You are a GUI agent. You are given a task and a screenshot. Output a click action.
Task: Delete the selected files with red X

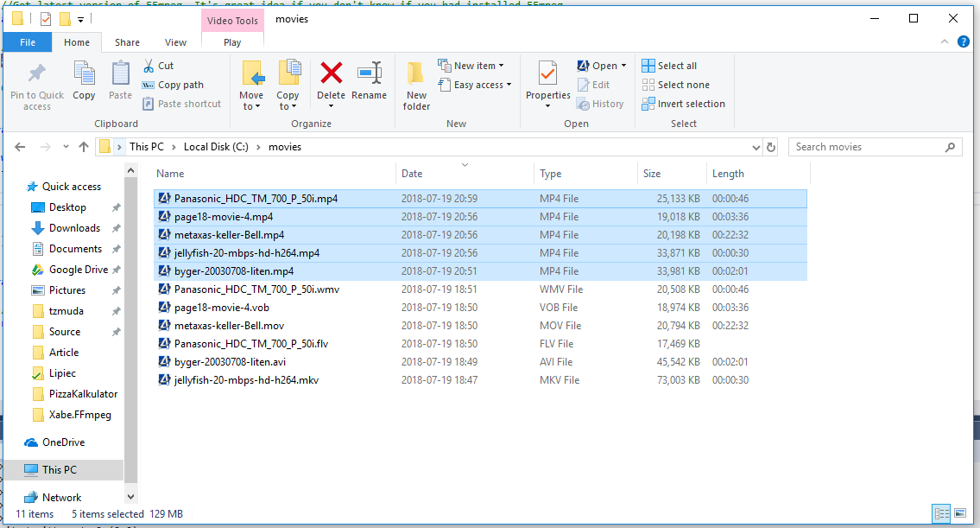click(332, 73)
